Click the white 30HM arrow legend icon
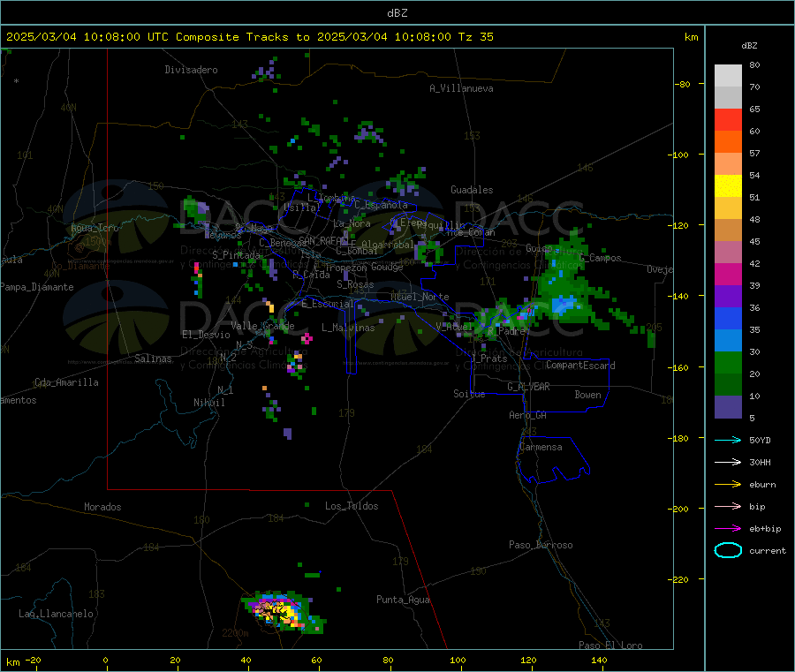This screenshot has height=672, width=795. (x=728, y=462)
